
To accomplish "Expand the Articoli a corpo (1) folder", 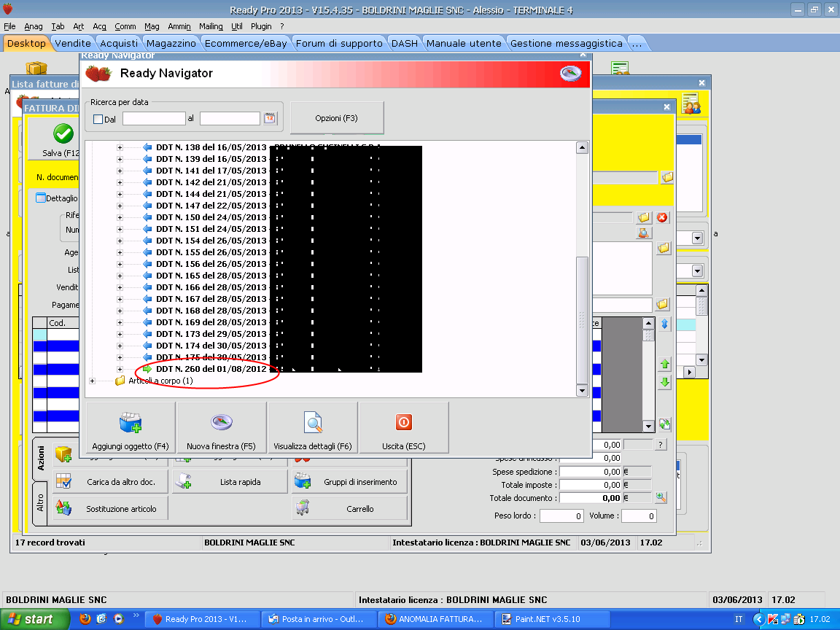I will point(92,381).
